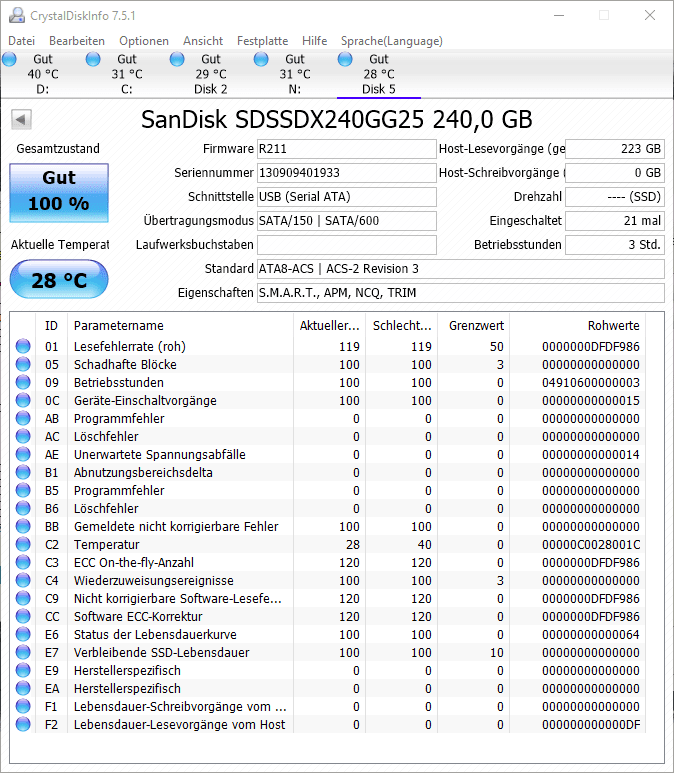The height and width of the screenshot is (773, 674).
Task: Open the Optionen menu
Action: [144, 41]
